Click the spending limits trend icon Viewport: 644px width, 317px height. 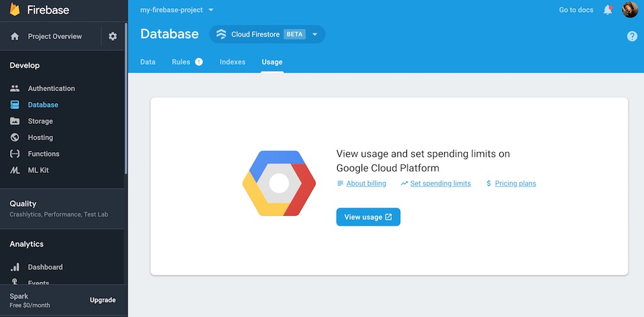404,184
